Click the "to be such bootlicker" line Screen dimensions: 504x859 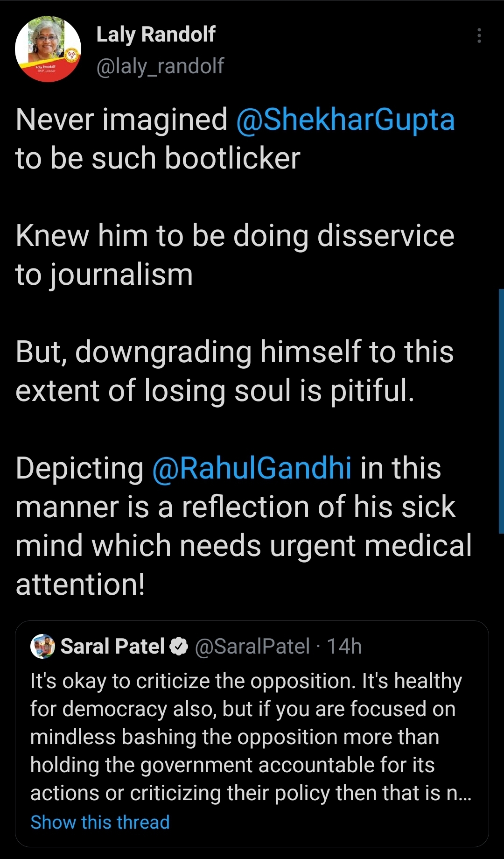pos(158,158)
